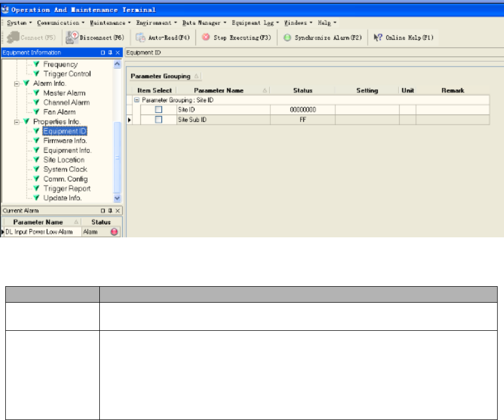504x420 pixels.
Task: Select Properties Info. tree node label
Action: click(57, 122)
